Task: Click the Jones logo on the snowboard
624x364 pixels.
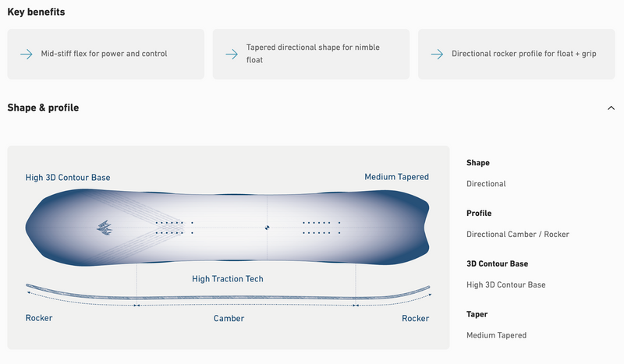Action: click(x=105, y=227)
